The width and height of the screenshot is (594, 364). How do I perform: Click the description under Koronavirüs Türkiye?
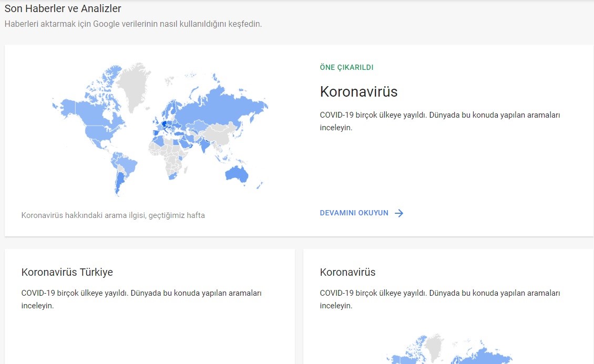pyautogui.click(x=141, y=299)
